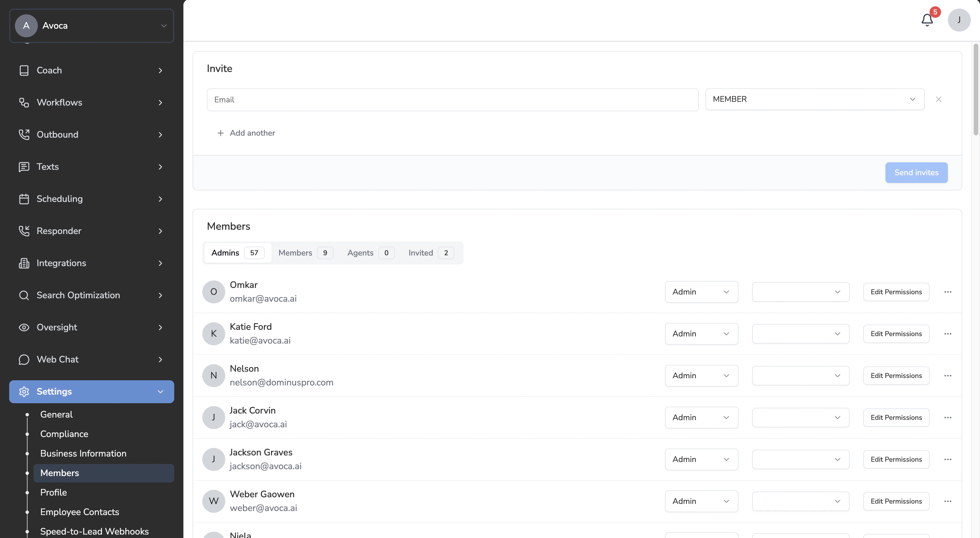Click the Coach book icon in sidebar

[24, 71]
